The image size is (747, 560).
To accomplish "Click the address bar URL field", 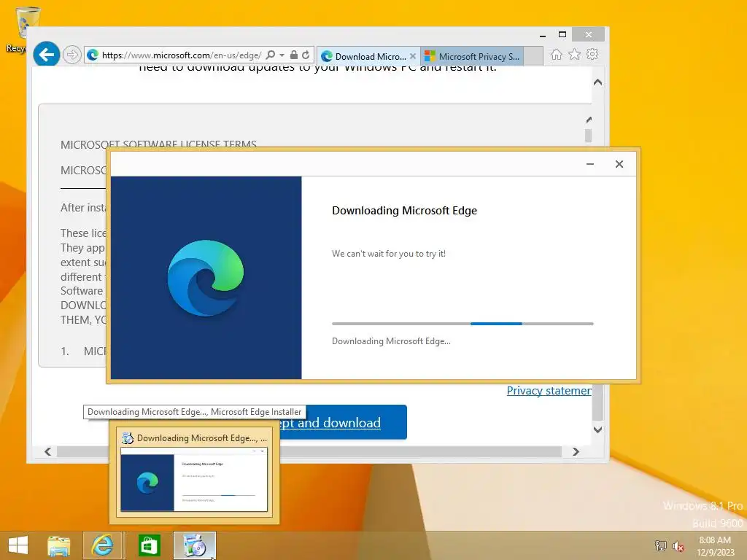I will click(181, 55).
